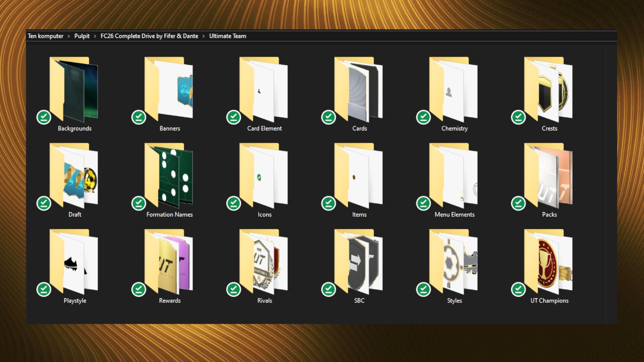The height and width of the screenshot is (362, 644).
Task: Click the "Chemistry" folder name label
Action: point(455,128)
